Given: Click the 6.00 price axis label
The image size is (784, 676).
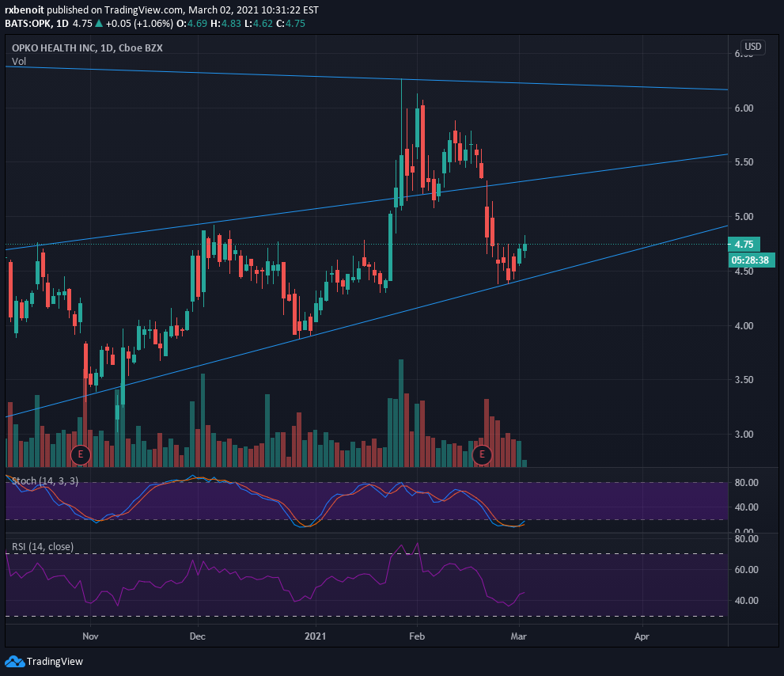Looking at the screenshot, I should click(x=744, y=108).
